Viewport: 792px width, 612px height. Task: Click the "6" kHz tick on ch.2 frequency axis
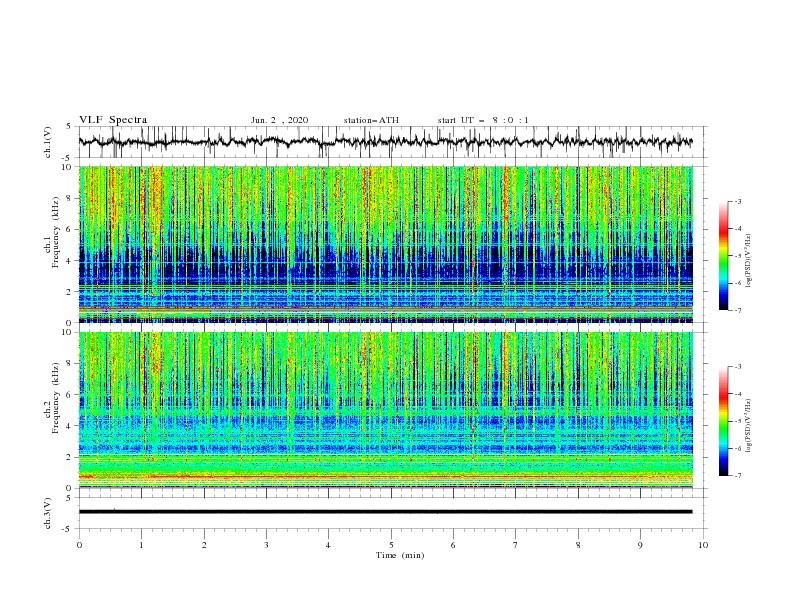(70, 395)
